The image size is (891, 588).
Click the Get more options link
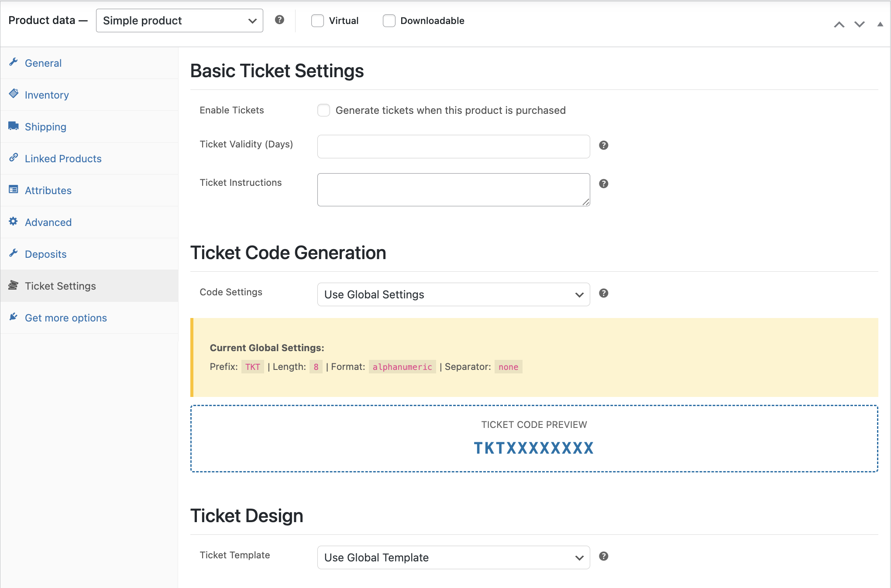pos(65,318)
